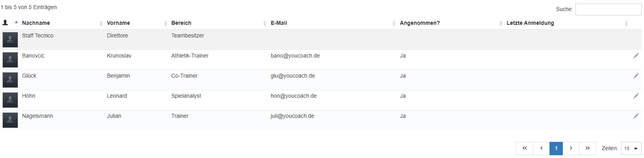Sort by the Vorname column
The width and height of the screenshot is (644, 158).
click(118, 23)
